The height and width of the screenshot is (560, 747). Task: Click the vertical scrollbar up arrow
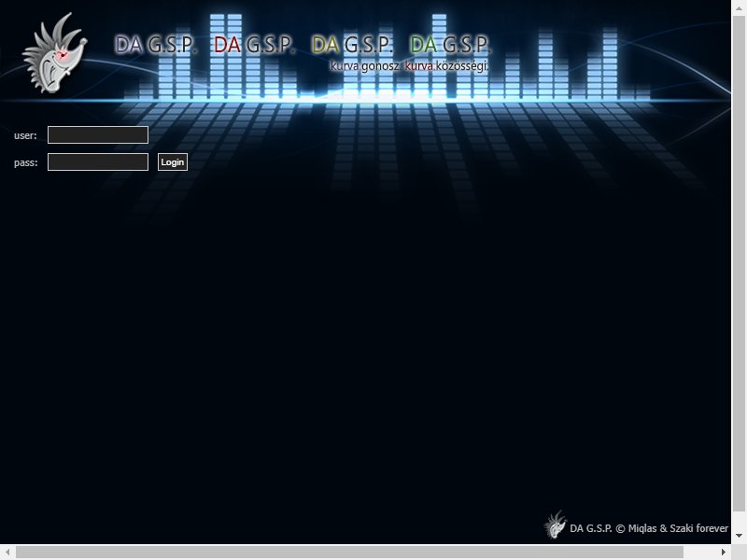coord(739,8)
